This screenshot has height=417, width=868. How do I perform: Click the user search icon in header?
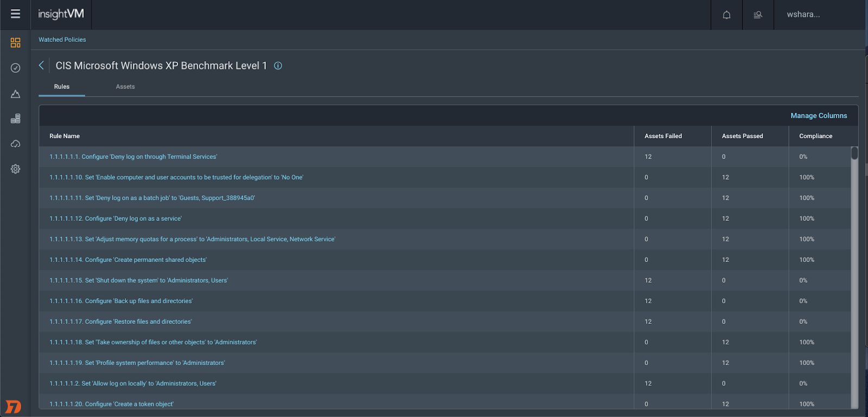pyautogui.click(x=758, y=15)
